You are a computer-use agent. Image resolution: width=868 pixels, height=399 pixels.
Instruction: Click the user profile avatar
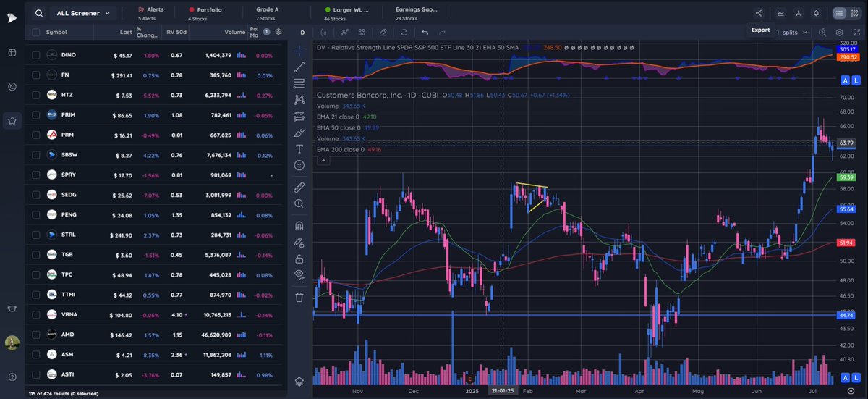(12, 343)
